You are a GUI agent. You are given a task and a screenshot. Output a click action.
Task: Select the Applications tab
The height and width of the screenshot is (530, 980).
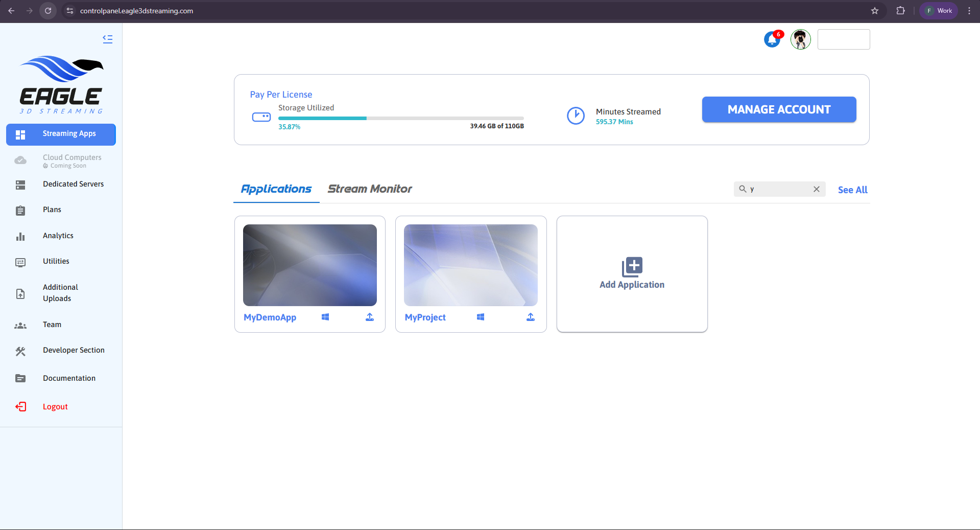coord(276,189)
